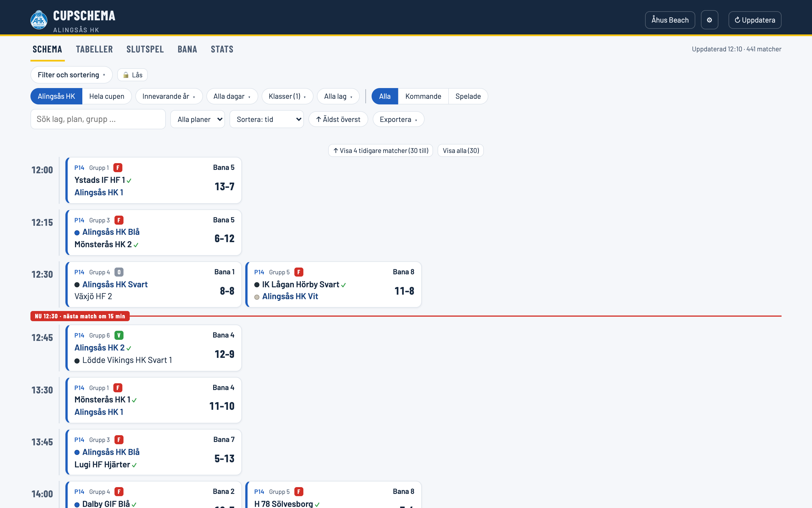Click the red F badge on 12:15 Grupp 3 match
The height and width of the screenshot is (508, 812).
tap(119, 220)
